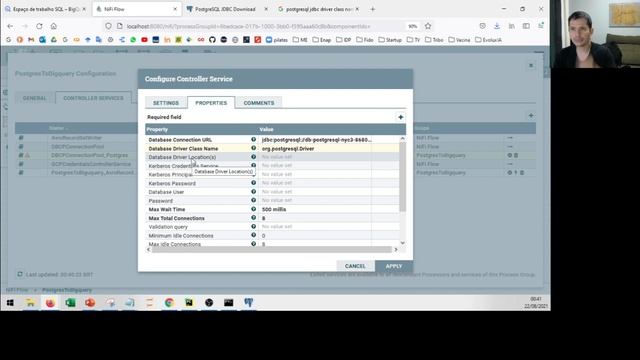Open Excel from the taskbar
Viewport: 640px width, 360px height.
(x=70, y=302)
